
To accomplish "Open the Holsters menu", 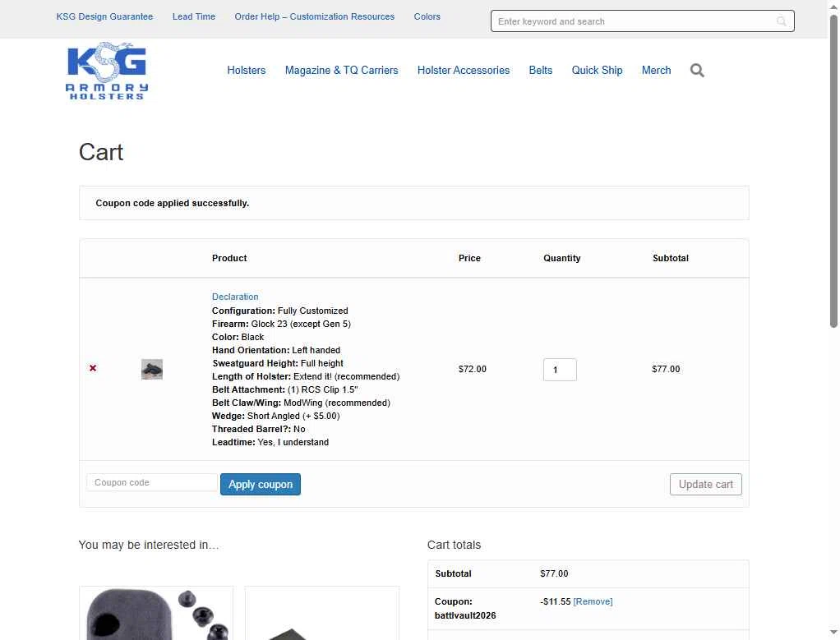I will pyautogui.click(x=247, y=70).
